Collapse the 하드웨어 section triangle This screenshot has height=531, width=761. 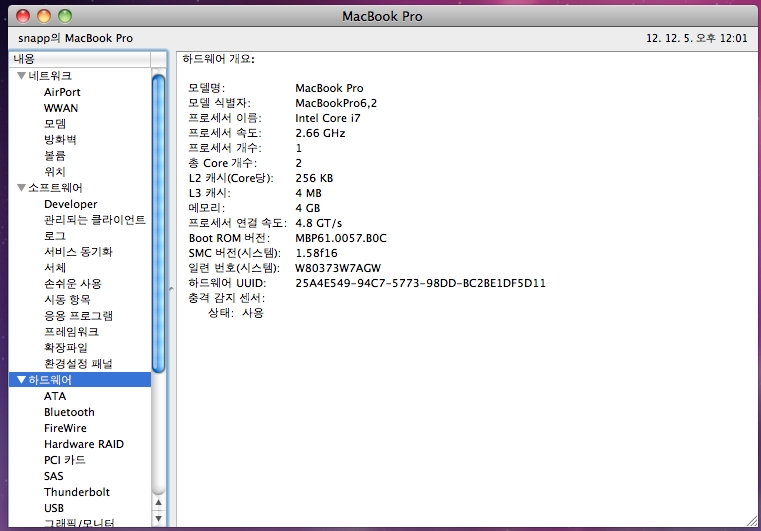21,380
